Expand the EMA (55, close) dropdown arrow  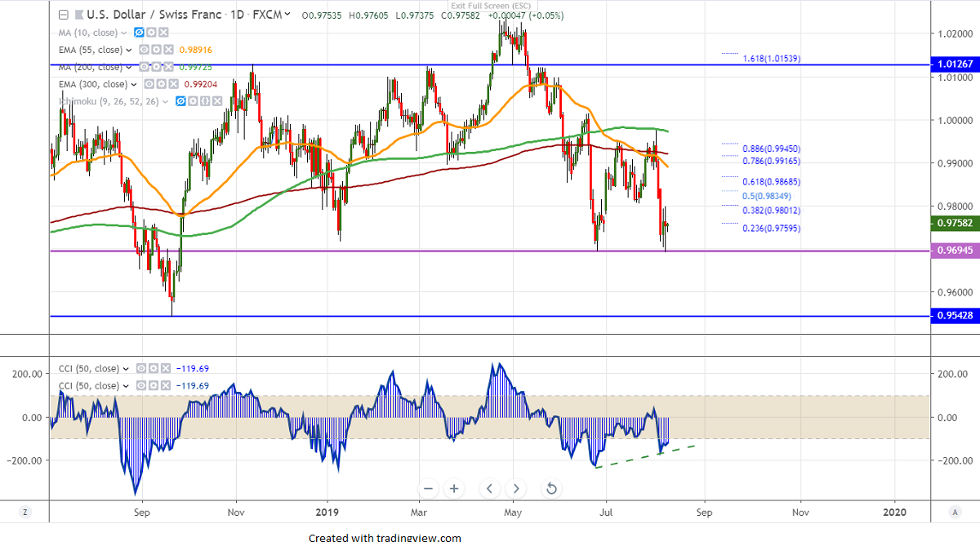tap(129, 51)
